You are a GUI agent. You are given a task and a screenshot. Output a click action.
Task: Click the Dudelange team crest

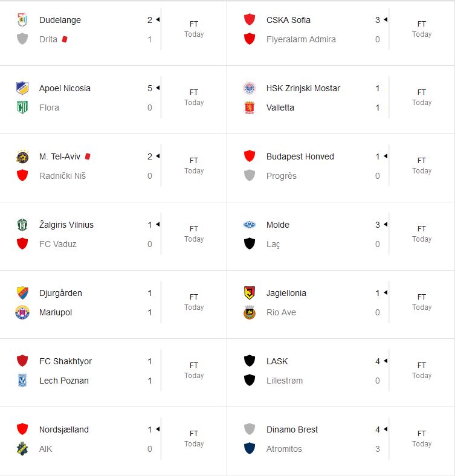22,20
